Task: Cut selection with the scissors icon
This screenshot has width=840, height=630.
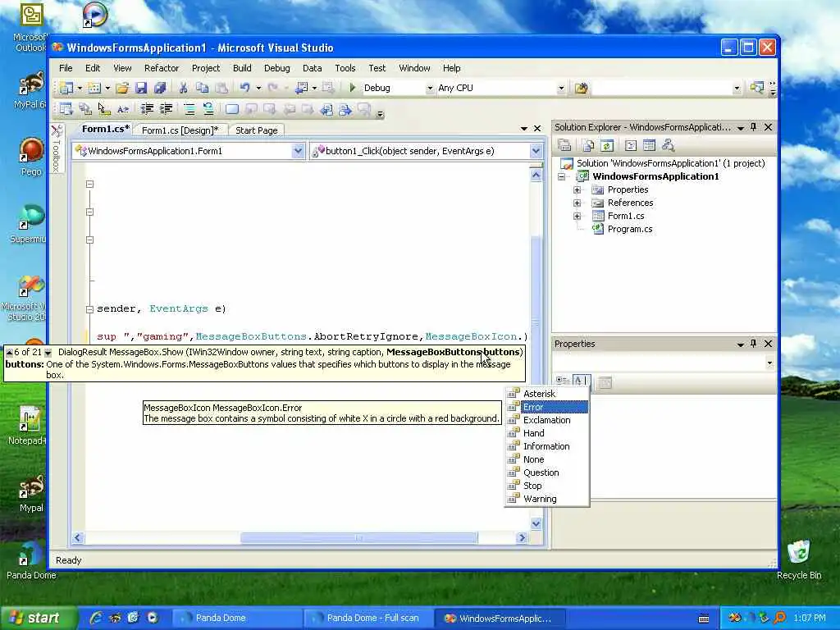Action: coord(183,88)
